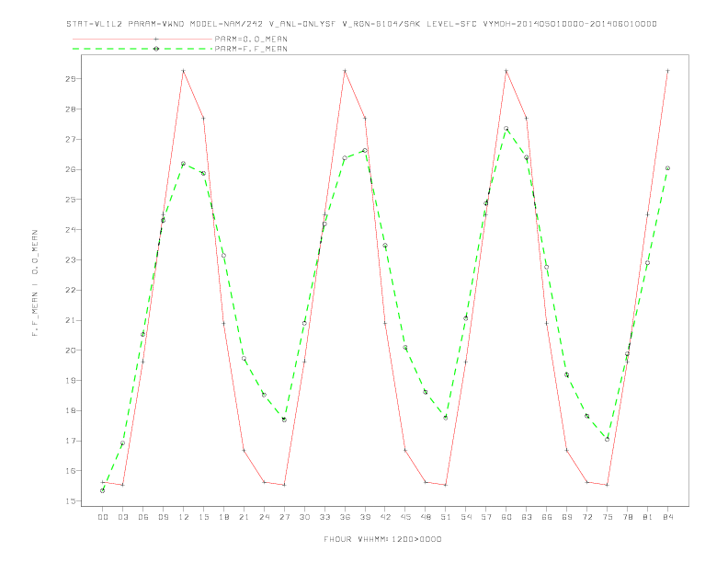Click x-axis forecast hour label 33

(324, 517)
